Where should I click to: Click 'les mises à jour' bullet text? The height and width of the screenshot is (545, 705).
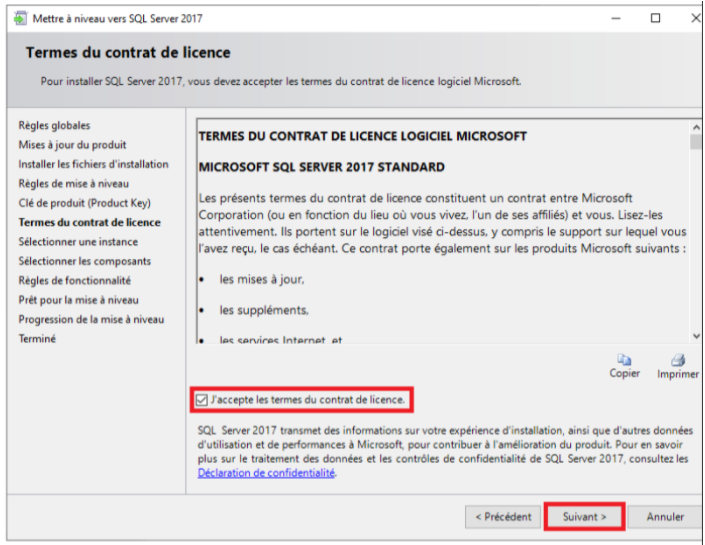262,280
